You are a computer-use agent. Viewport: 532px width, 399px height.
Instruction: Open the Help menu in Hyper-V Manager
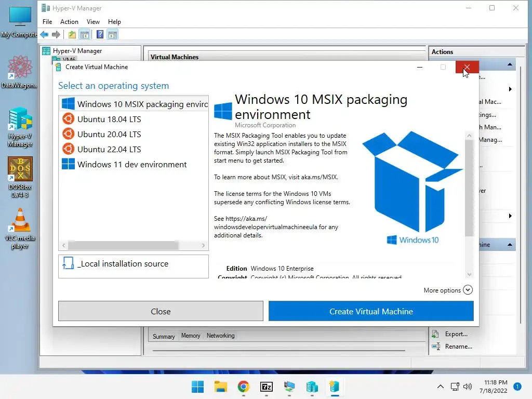(114, 22)
